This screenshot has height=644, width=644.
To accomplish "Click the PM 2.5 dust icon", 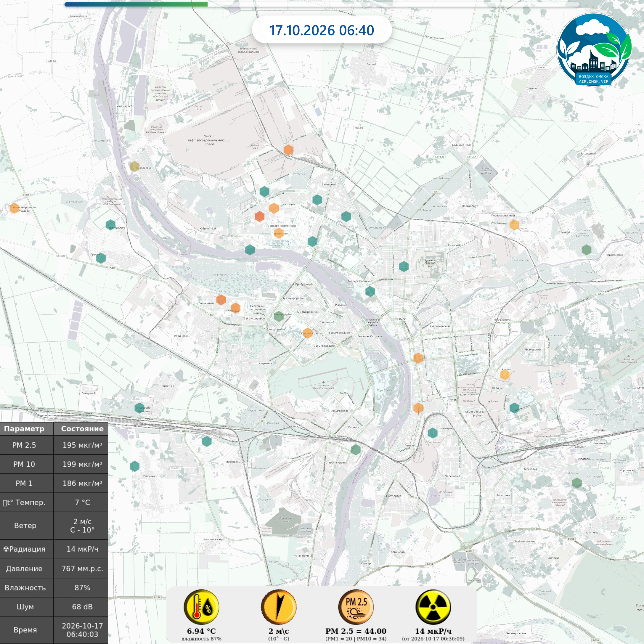I will pyautogui.click(x=356, y=607).
